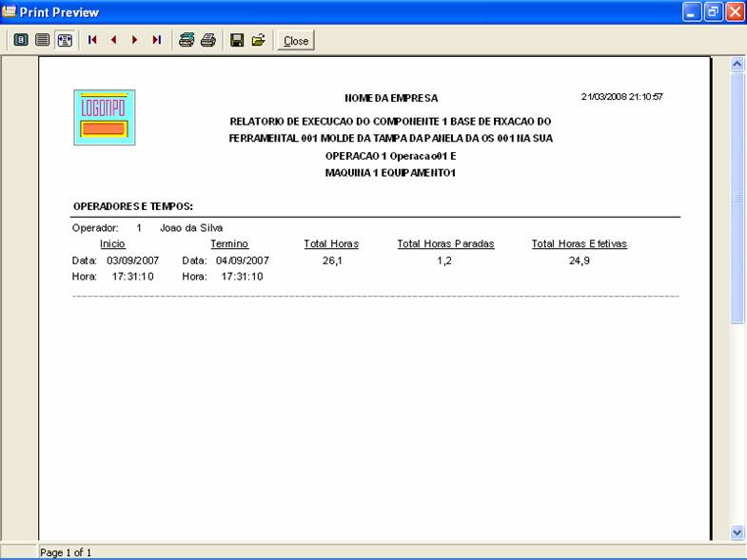Click the NOME DA EMPRESA heading

point(391,98)
